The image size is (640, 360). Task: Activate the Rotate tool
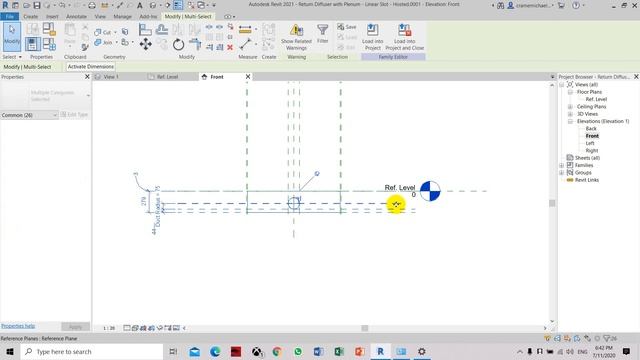[x=178, y=44]
